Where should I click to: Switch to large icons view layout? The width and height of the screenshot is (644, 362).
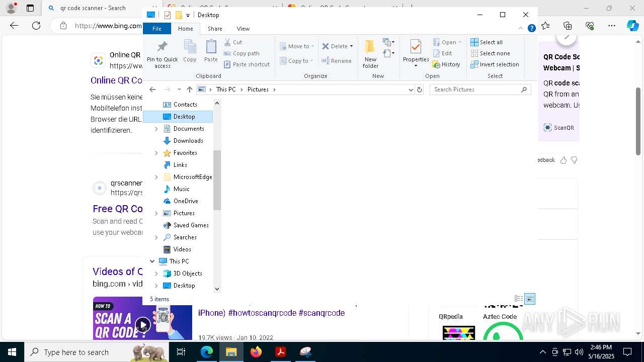[530, 299]
